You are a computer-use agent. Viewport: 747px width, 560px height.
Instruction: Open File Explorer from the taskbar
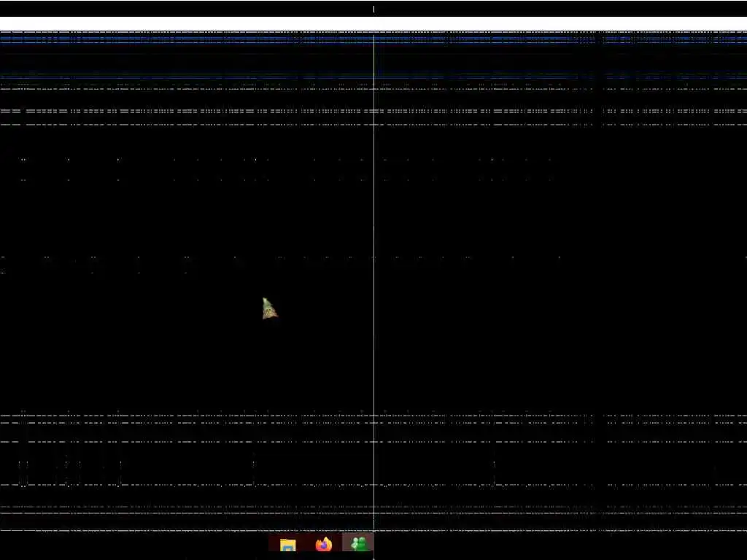click(x=287, y=545)
